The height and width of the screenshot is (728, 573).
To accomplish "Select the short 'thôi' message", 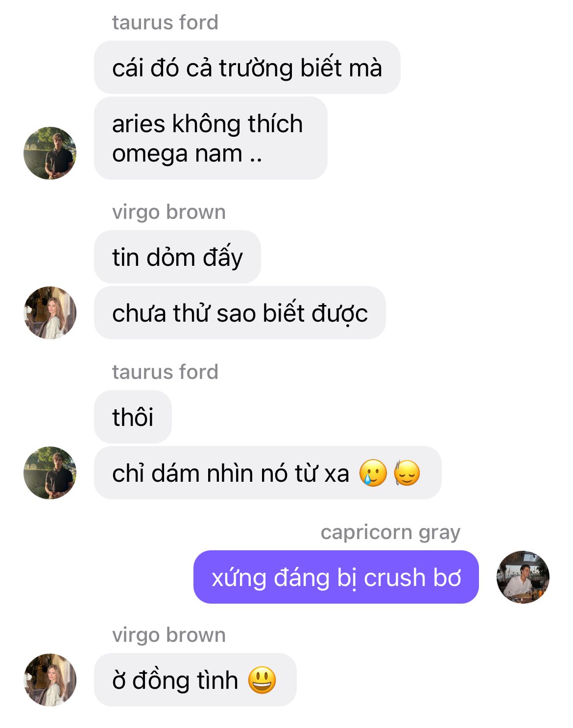I will pyautogui.click(x=133, y=417).
